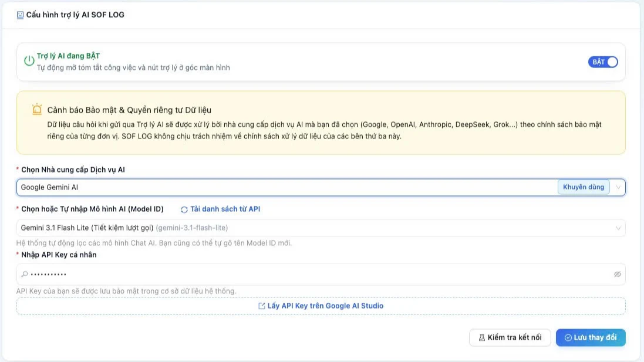The height and width of the screenshot is (362, 644).
Task: Click the orange security alert icon
Action: tap(37, 109)
